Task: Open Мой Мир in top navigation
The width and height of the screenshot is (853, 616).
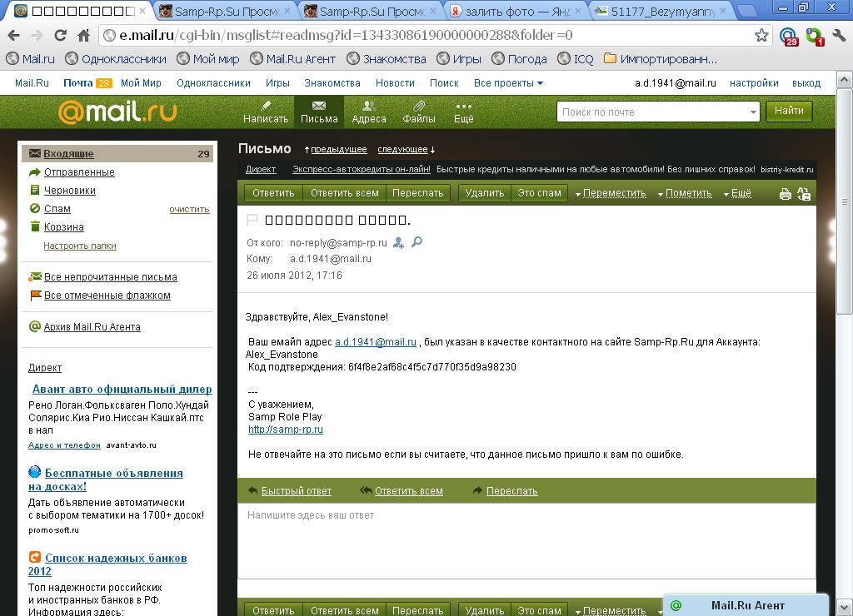Action: click(x=141, y=83)
